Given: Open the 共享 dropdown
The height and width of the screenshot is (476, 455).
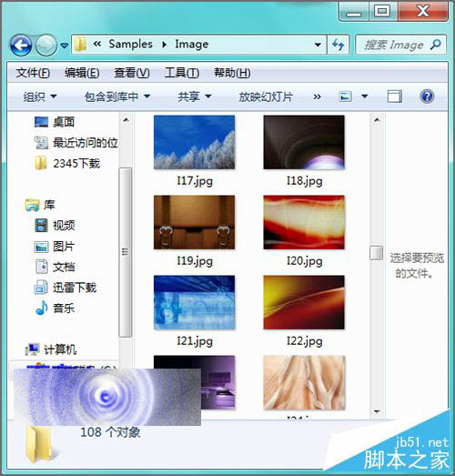Looking at the screenshot, I should pos(194,96).
